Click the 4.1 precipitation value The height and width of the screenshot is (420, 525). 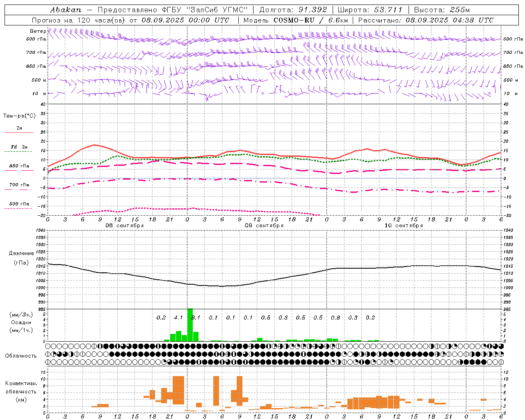coord(178,317)
